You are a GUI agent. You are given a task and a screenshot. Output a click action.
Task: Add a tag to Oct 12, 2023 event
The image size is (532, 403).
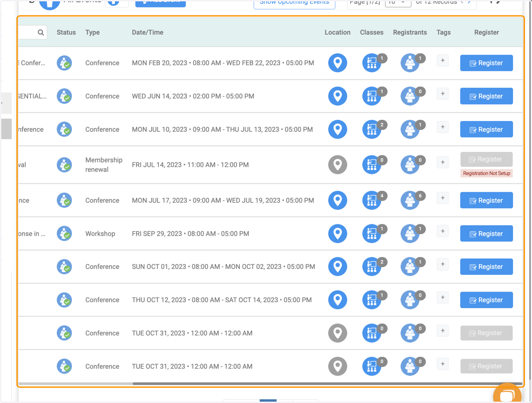click(x=442, y=297)
